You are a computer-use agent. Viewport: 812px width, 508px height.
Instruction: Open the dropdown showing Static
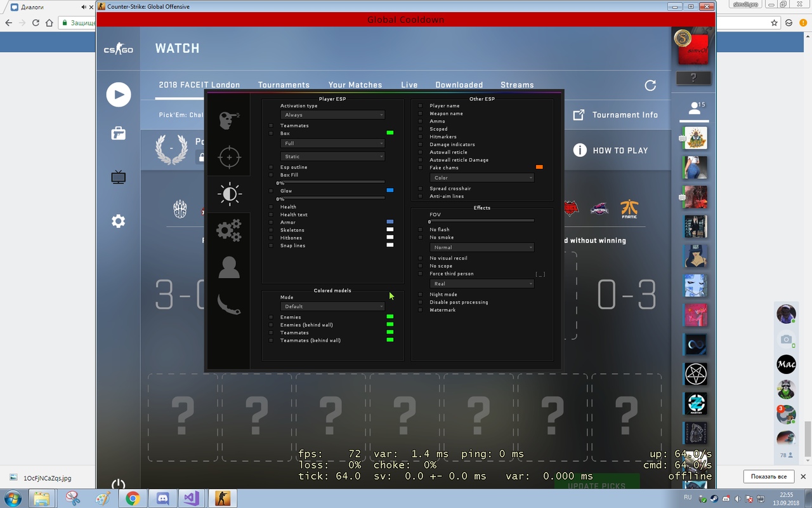(x=332, y=157)
